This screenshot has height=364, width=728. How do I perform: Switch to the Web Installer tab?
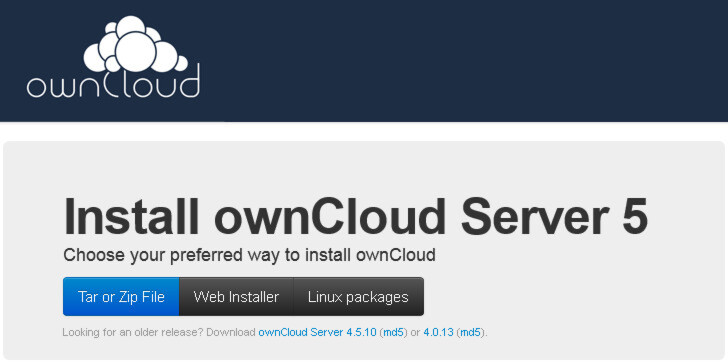(x=236, y=297)
